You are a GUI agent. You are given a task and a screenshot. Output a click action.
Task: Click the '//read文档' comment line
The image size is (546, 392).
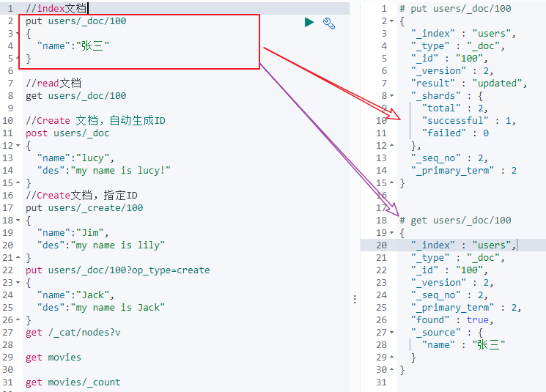coord(54,84)
